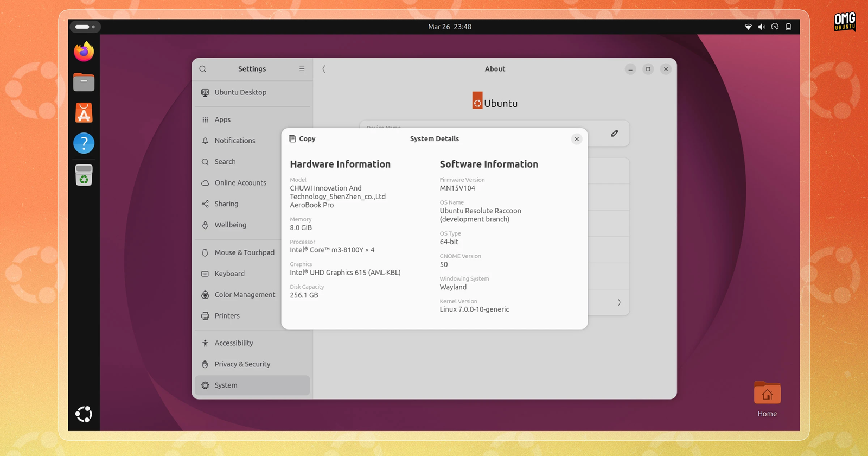The width and height of the screenshot is (868, 456).
Task: Go to Online Accounts settings
Action: (240, 183)
